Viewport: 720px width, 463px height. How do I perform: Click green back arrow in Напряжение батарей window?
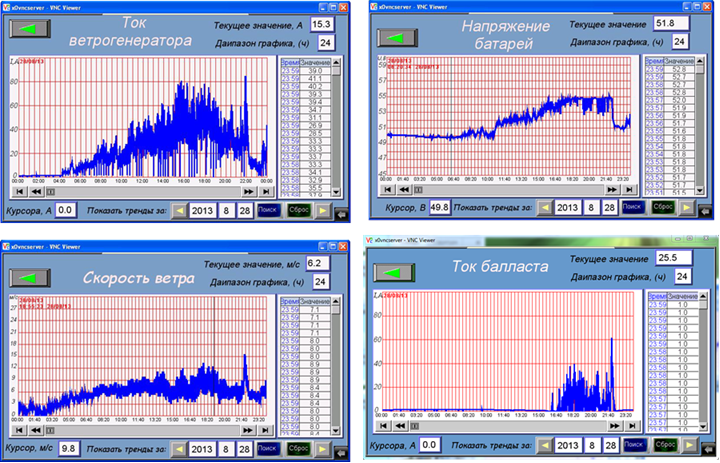(397, 38)
